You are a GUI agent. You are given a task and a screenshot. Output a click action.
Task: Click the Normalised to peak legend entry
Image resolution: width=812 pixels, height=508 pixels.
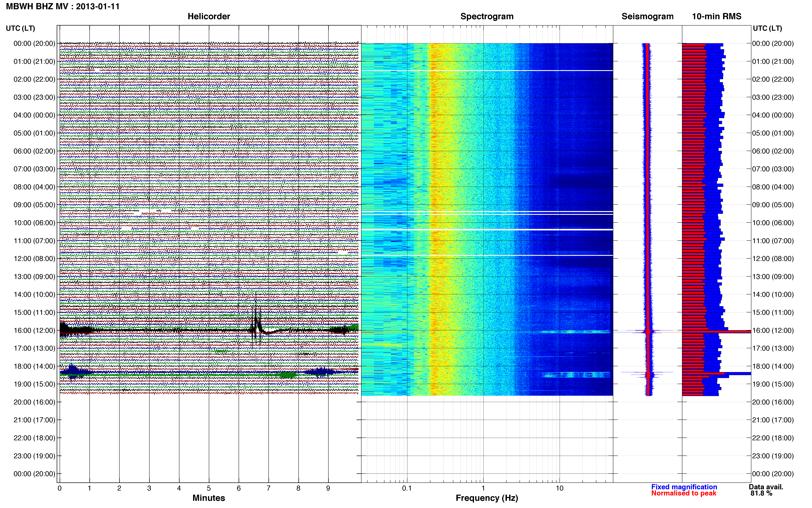(684, 493)
